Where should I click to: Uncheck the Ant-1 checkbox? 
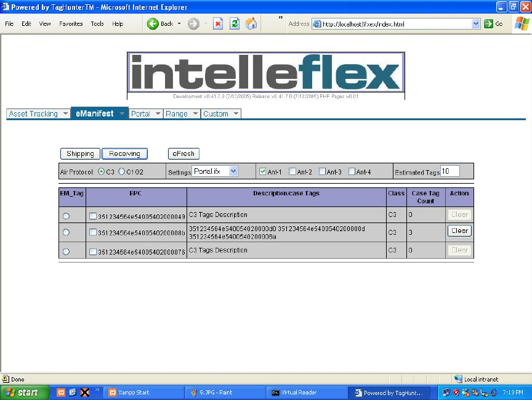coord(262,171)
